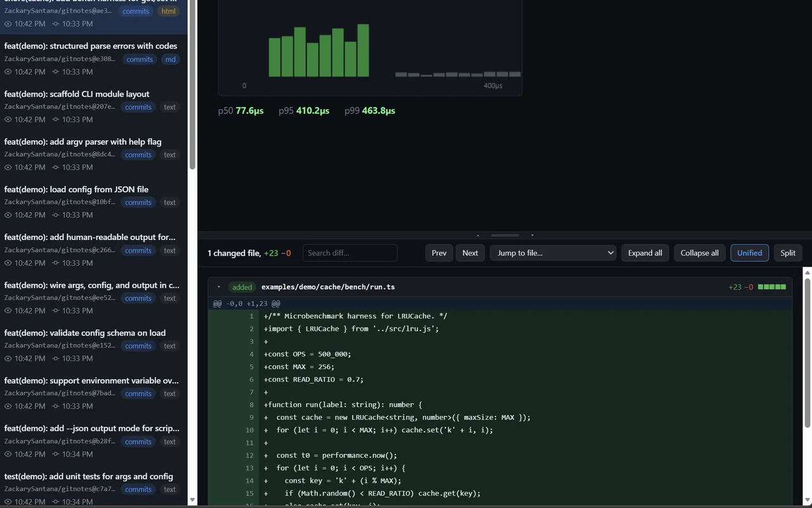The width and height of the screenshot is (812, 508).
Task: Click commit icon on load config row
Action: click(x=56, y=215)
